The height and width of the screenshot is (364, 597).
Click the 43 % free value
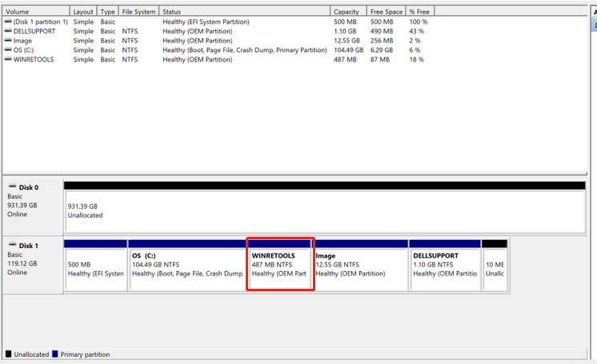tap(416, 31)
